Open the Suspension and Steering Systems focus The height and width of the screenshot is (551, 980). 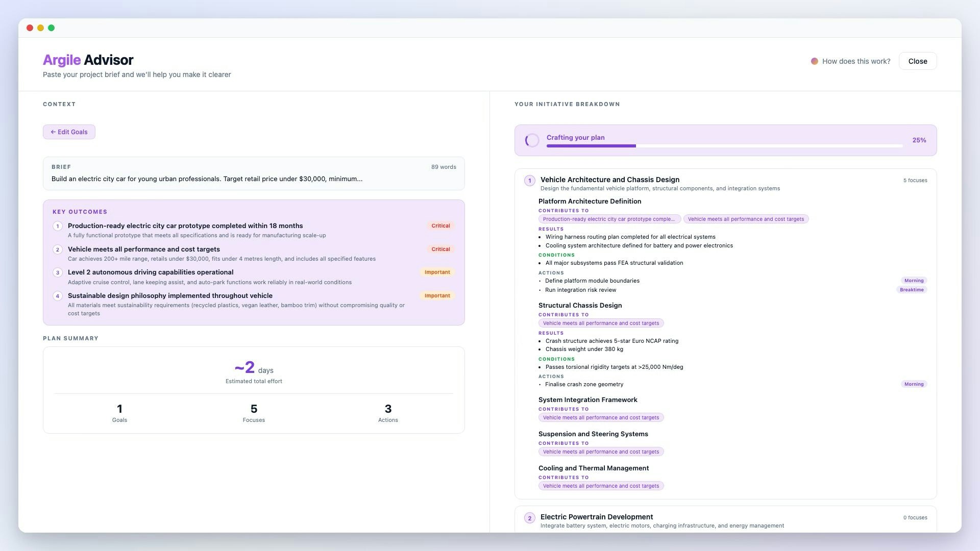(593, 434)
